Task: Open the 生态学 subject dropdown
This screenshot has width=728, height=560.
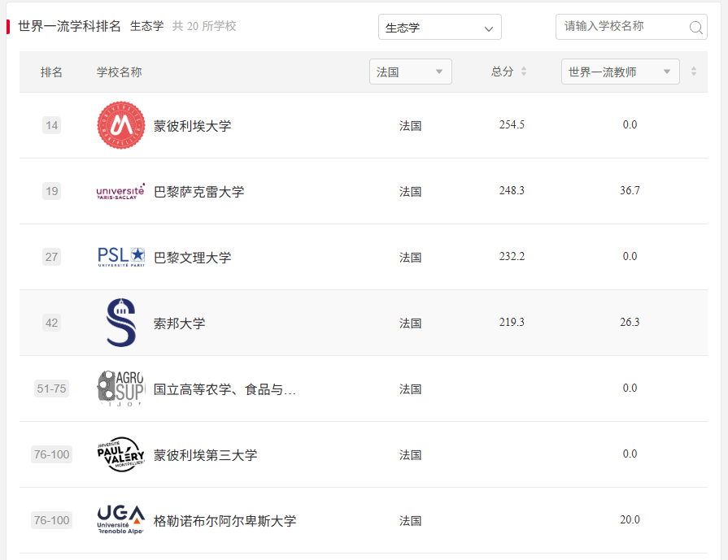Action: point(439,27)
